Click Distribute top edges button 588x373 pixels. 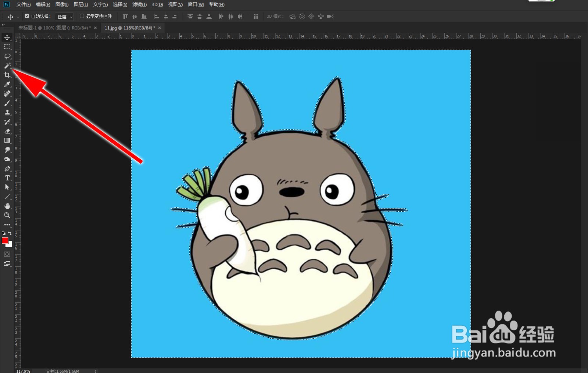point(190,17)
